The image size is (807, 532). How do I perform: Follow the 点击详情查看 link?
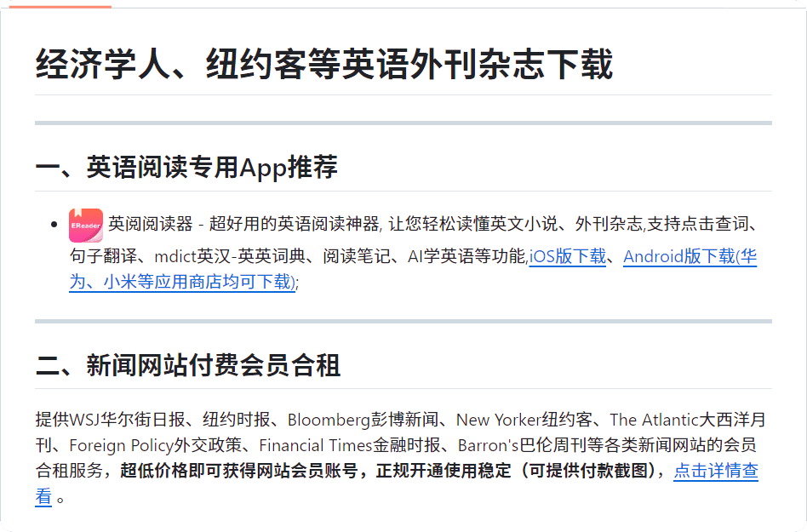tap(715, 470)
